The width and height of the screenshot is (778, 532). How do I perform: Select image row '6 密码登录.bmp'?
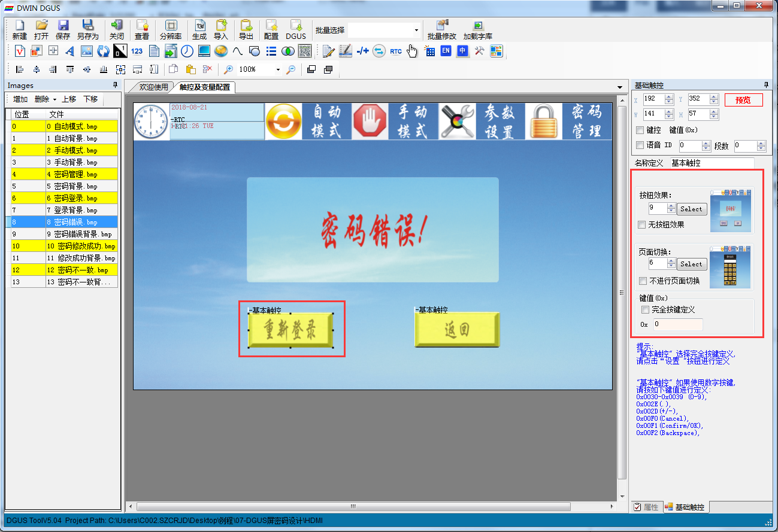coord(64,198)
